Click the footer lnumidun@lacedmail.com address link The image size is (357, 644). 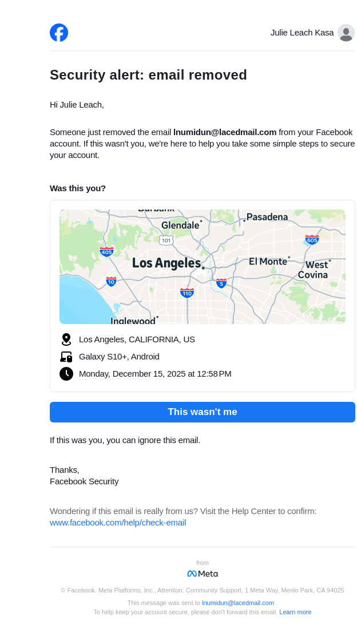point(238,603)
